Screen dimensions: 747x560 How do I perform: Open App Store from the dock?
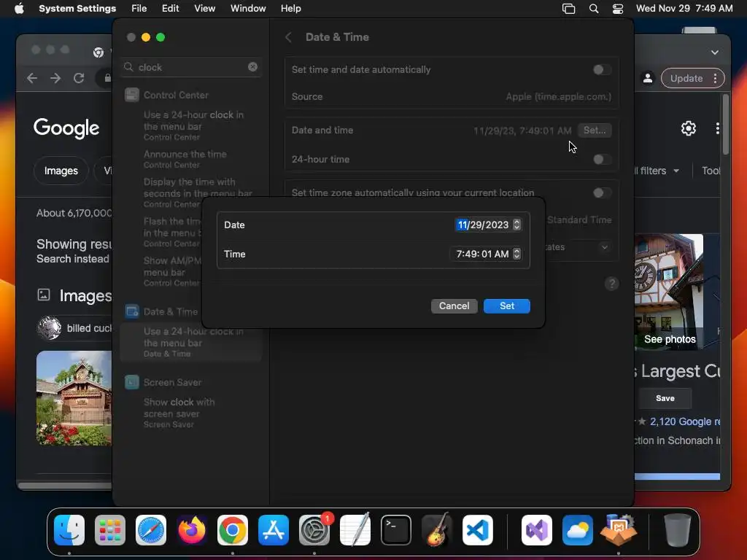274,530
